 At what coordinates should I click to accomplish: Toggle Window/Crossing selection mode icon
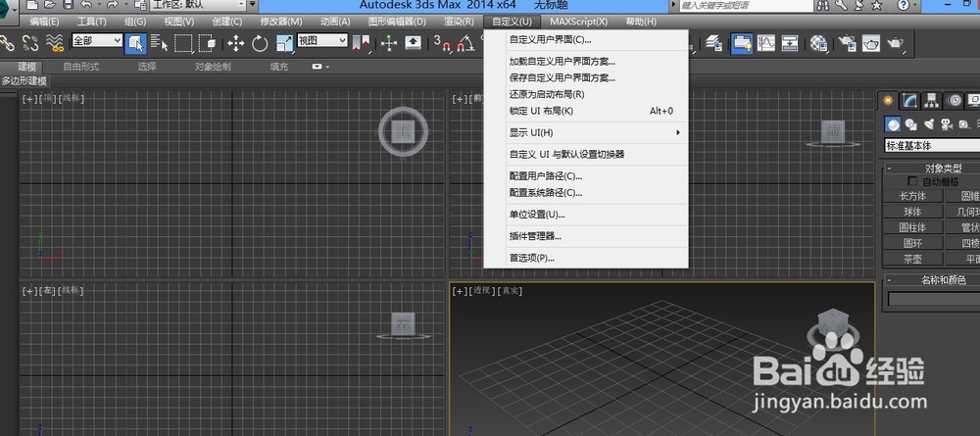pos(207,43)
